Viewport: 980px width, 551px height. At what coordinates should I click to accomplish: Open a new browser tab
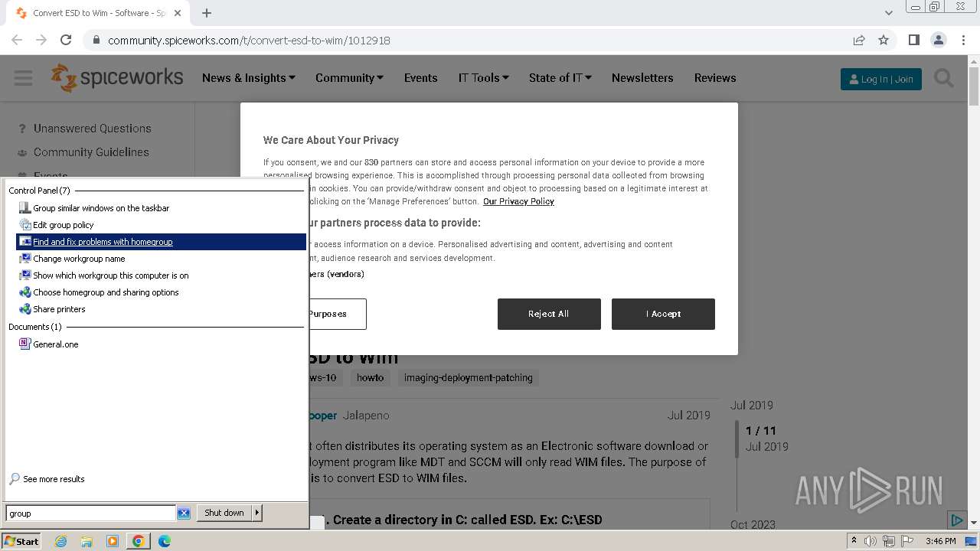coord(207,13)
